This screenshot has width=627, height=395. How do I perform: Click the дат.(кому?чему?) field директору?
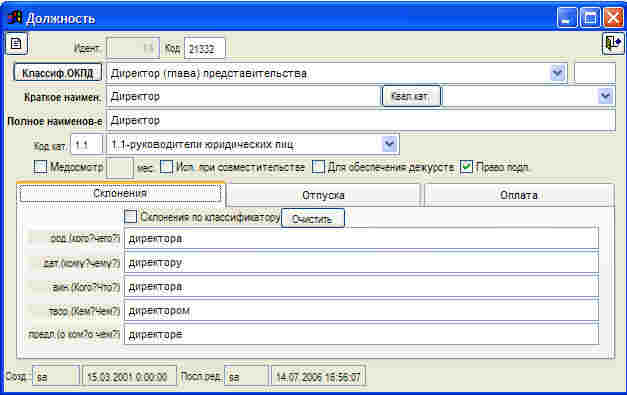pyautogui.click(x=361, y=263)
